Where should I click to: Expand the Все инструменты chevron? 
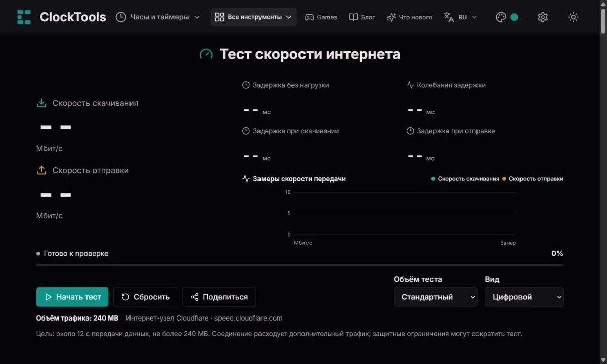click(289, 17)
